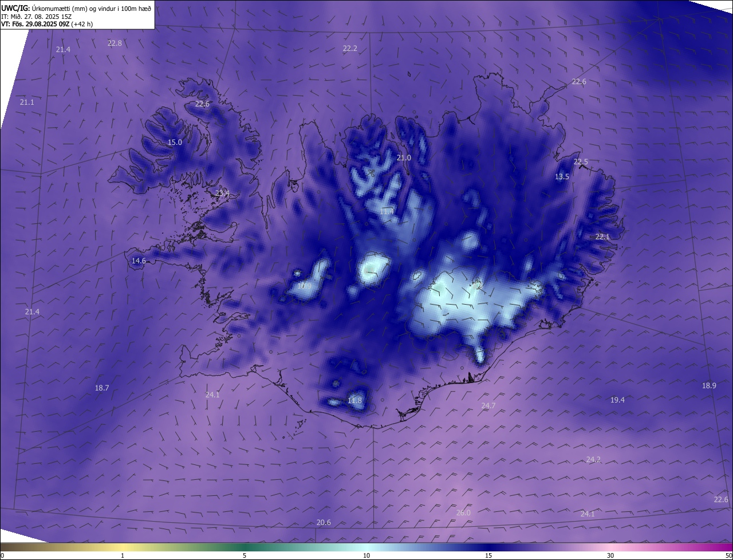Click the 10.9 value label
The image size is (733, 560).
click(304, 285)
